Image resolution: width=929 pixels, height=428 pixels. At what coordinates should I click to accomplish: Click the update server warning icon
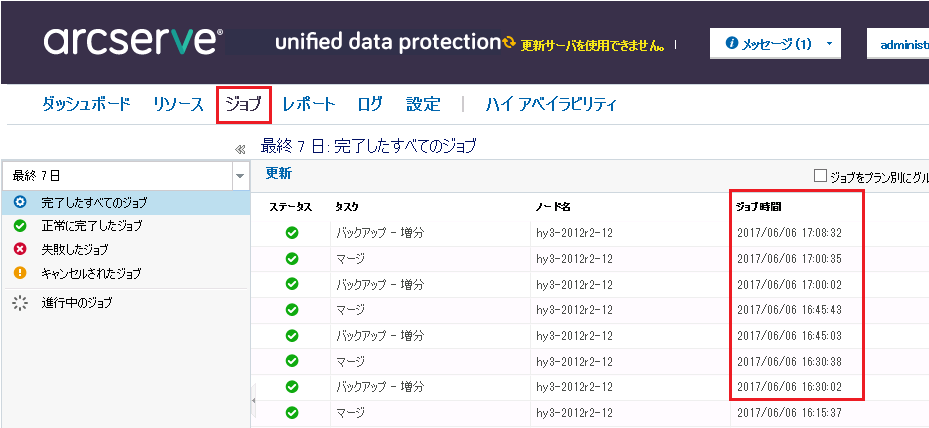[x=510, y=43]
